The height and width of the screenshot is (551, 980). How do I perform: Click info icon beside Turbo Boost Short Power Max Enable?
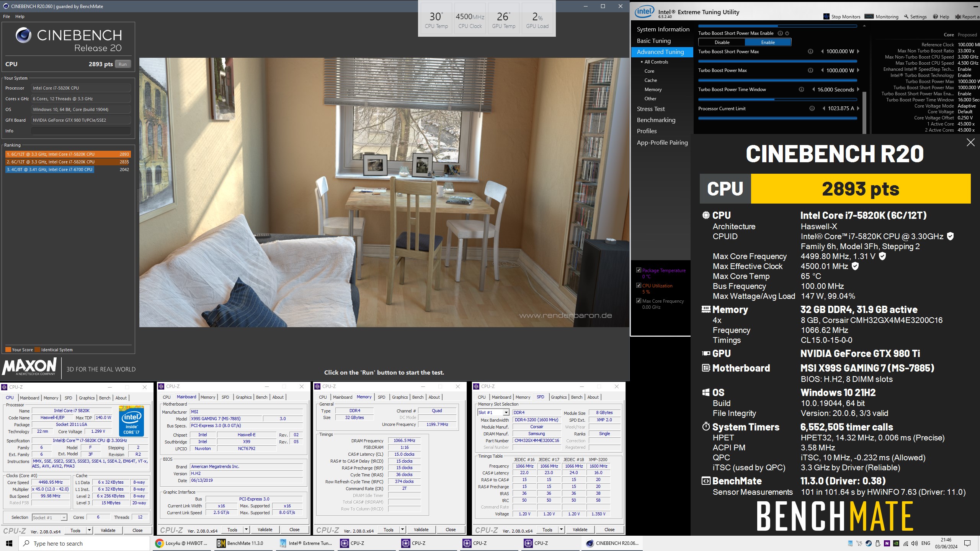[780, 33]
